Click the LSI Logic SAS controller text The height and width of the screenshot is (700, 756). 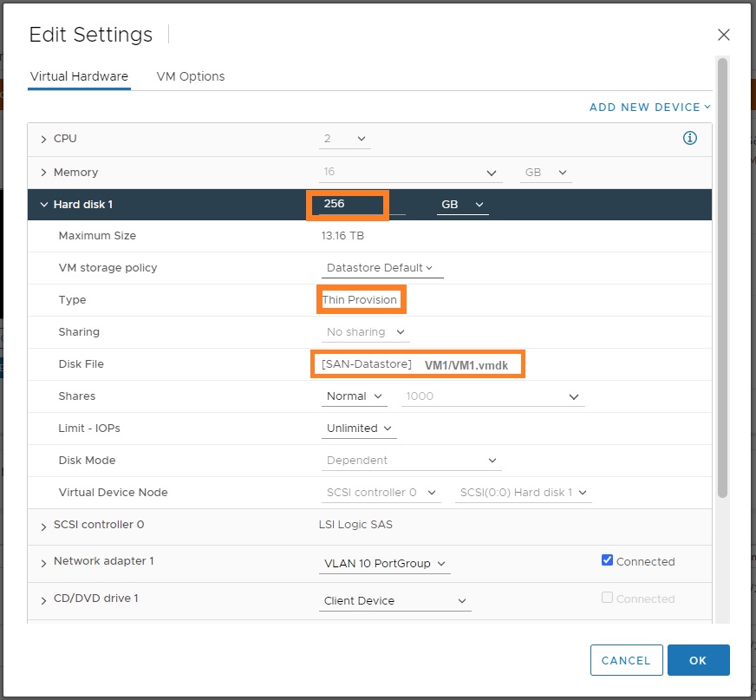tap(355, 525)
